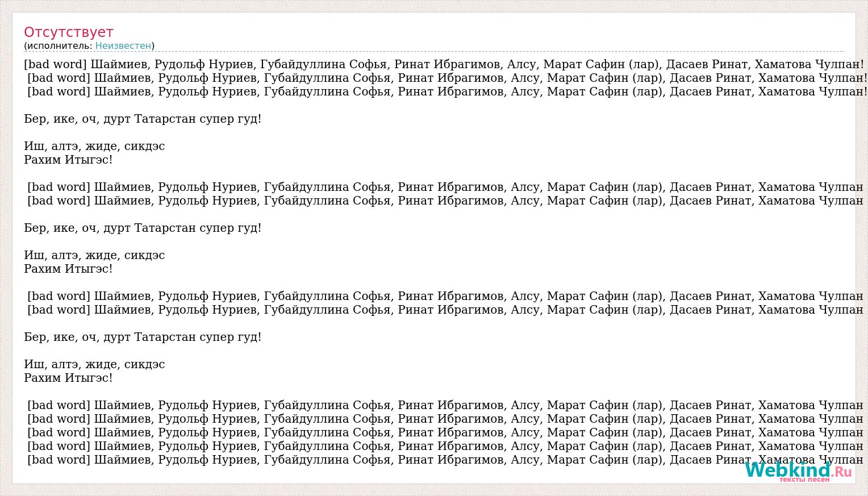Click the first 'Иш, алтэ, жиде, сикдэс' line
Screen dimensions: 868x496
[x=94, y=146]
